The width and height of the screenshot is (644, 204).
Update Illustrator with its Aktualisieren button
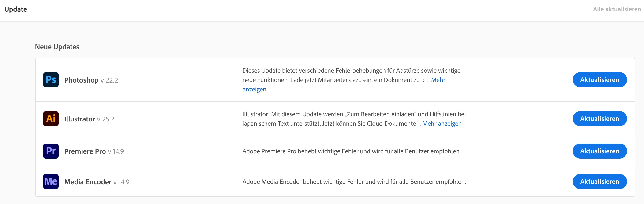pyautogui.click(x=599, y=119)
